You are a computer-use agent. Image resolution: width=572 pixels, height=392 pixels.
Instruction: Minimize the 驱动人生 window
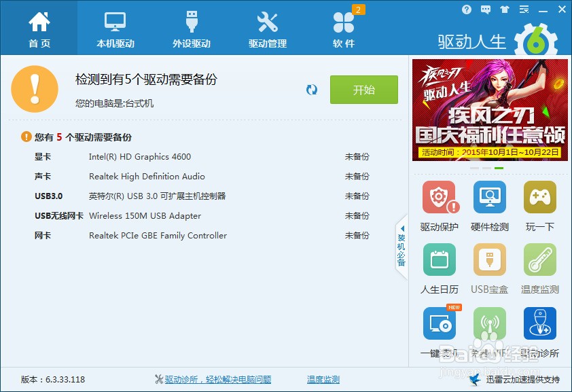tap(543, 10)
